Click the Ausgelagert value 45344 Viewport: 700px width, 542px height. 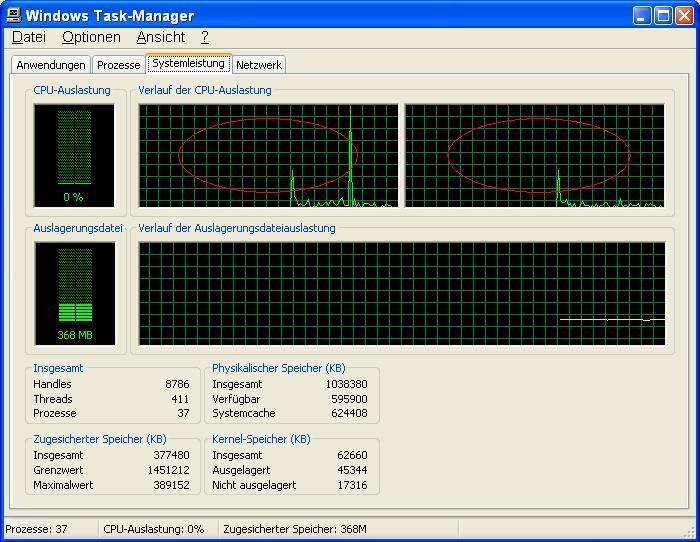[x=353, y=470]
